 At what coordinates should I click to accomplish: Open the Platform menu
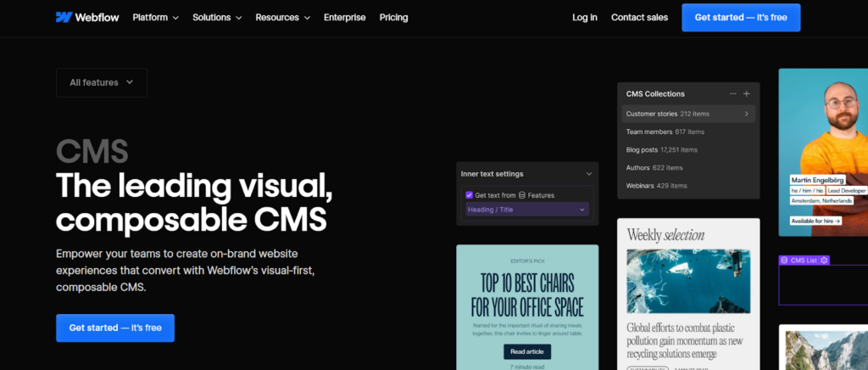pyautogui.click(x=156, y=17)
